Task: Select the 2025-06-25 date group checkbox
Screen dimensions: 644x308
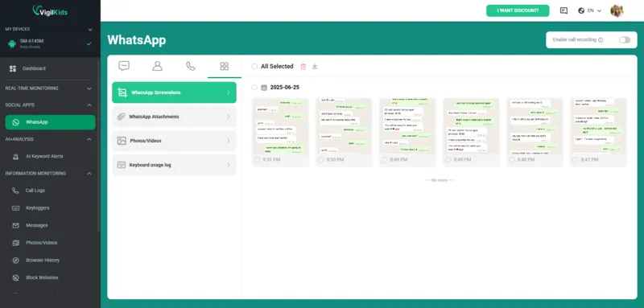Action: pos(254,88)
